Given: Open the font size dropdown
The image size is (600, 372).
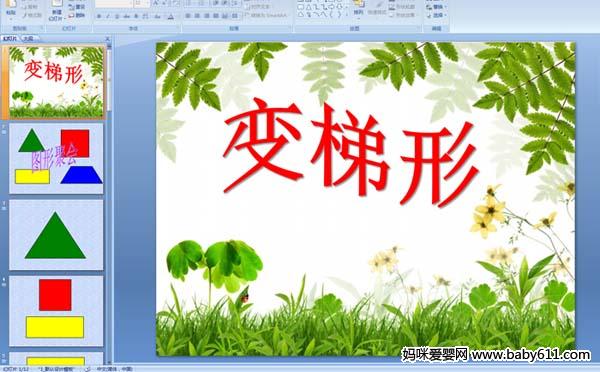Looking at the screenshot, I should pos(142,3).
